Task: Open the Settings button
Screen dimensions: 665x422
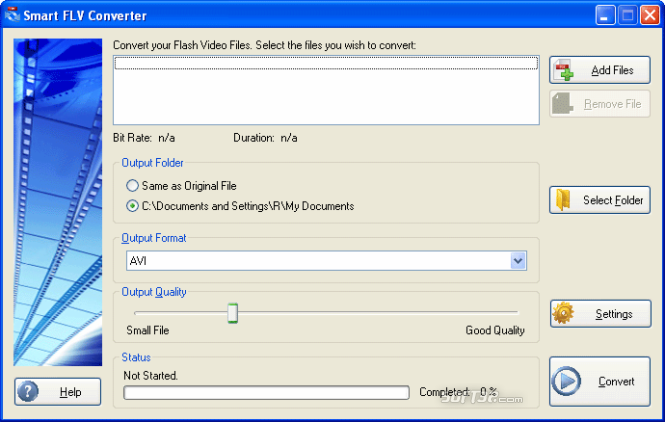Action: tap(601, 314)
